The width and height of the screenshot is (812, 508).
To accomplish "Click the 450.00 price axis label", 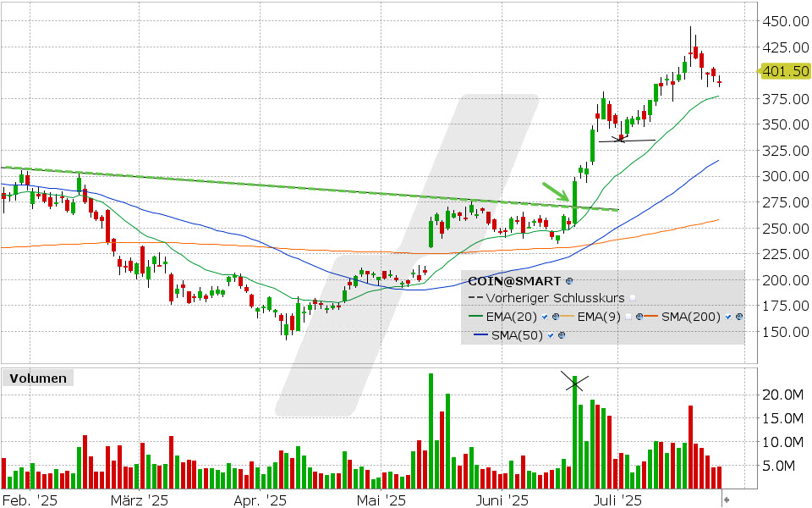I will 785,21.
